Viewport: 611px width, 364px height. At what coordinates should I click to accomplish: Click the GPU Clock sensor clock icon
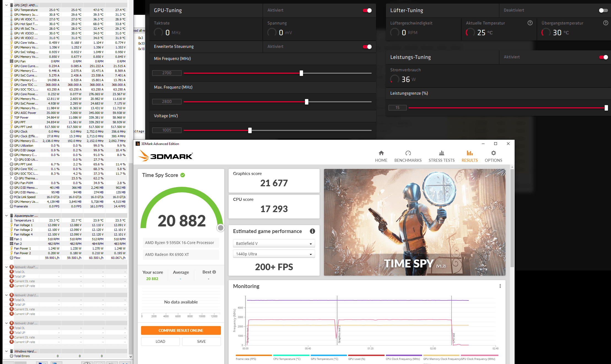12,132
